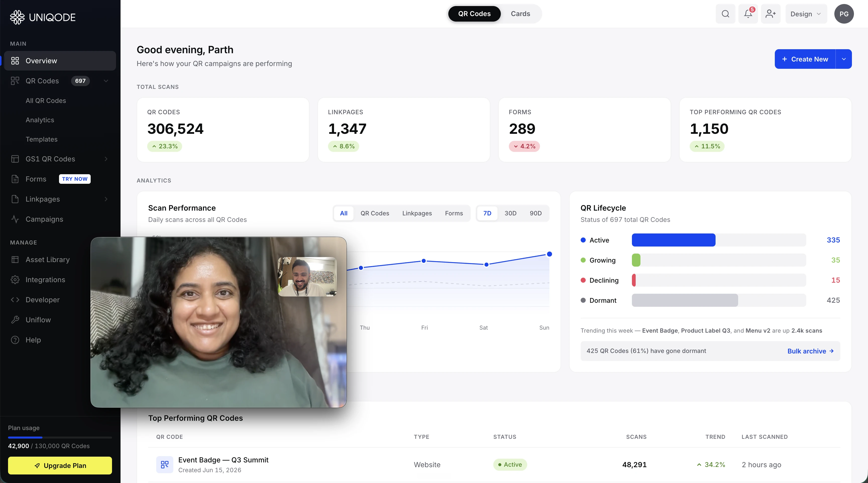
Task: Click the LAST SCANNED column header
Action: pyautogui.click(x=765, y=437)
